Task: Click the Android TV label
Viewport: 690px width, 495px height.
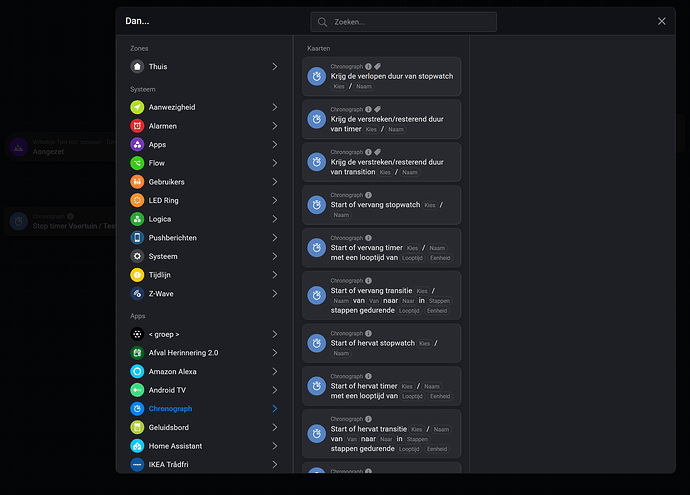Action: click(x=167, y=390)
